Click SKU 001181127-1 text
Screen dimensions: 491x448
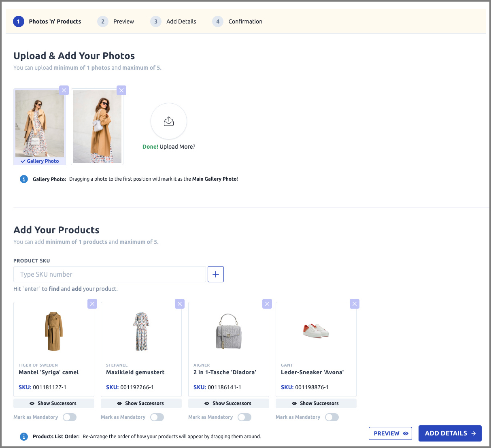pos(43,387)
